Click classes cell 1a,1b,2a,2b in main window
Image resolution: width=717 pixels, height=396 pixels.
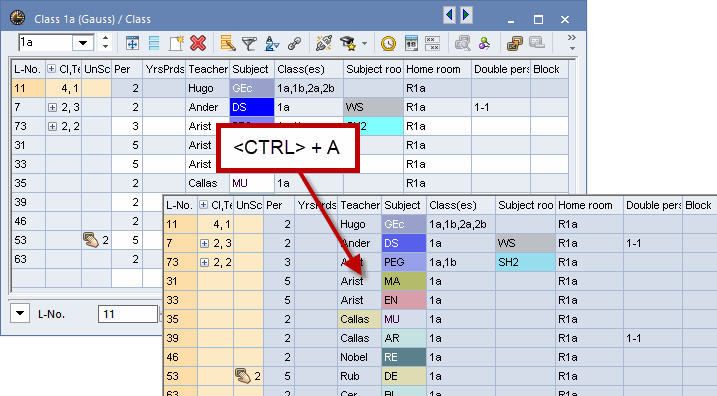(x=309, y=88)
